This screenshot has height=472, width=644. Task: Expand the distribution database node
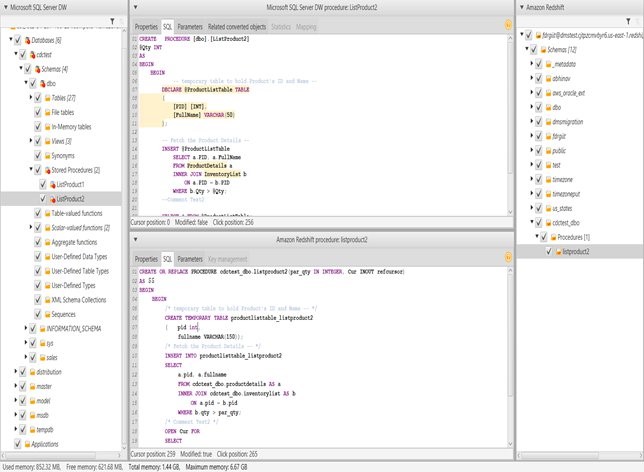point(16,371)
